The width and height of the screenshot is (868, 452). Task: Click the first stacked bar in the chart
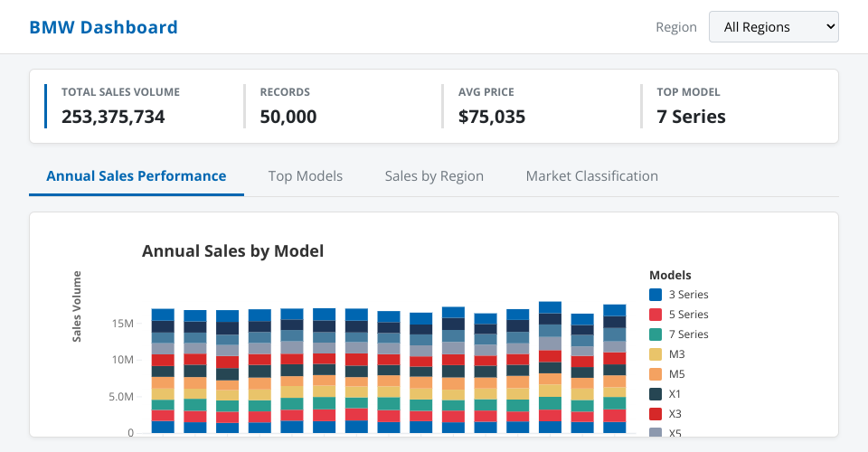click(163, 371)
